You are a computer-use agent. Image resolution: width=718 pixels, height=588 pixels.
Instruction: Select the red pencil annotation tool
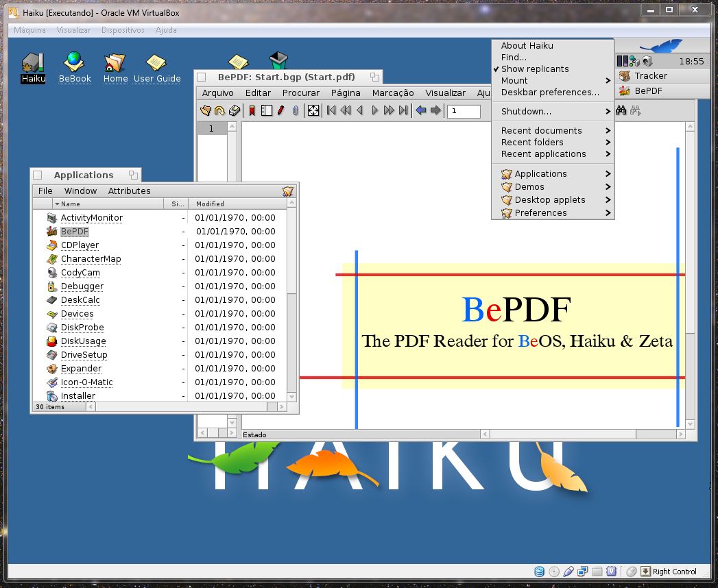[281, 110]
